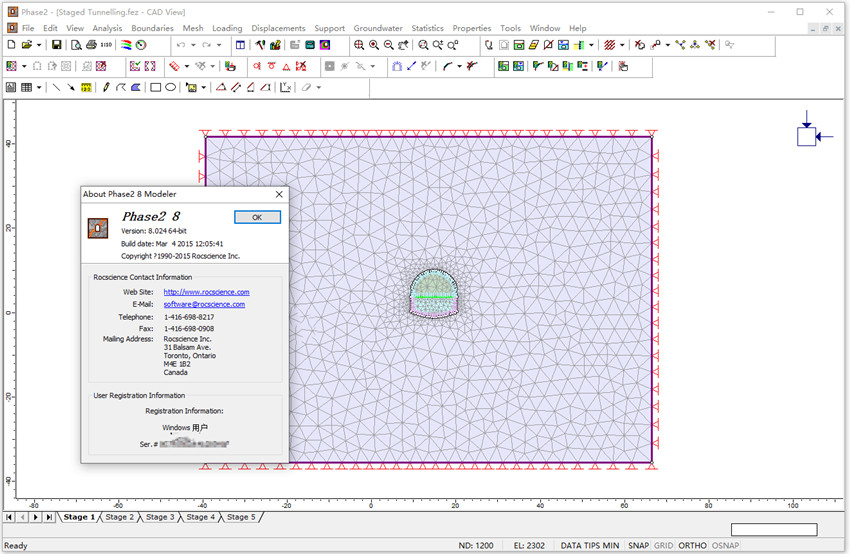Go to the first stage tab button

9,517
